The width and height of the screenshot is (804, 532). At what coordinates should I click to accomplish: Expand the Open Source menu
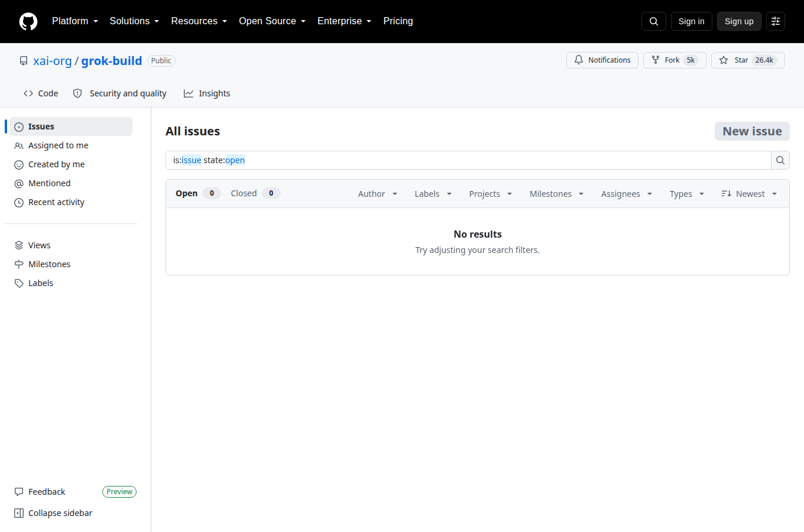[x=273, y=21]
